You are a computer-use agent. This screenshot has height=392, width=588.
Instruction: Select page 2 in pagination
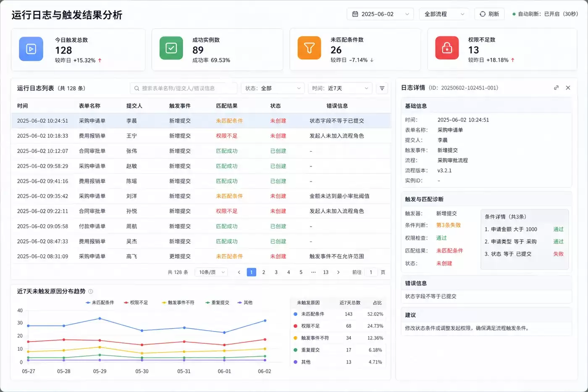click(264, 272)
